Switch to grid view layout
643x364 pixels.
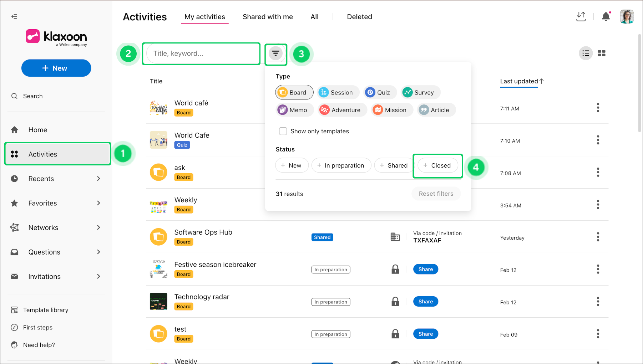601,53
